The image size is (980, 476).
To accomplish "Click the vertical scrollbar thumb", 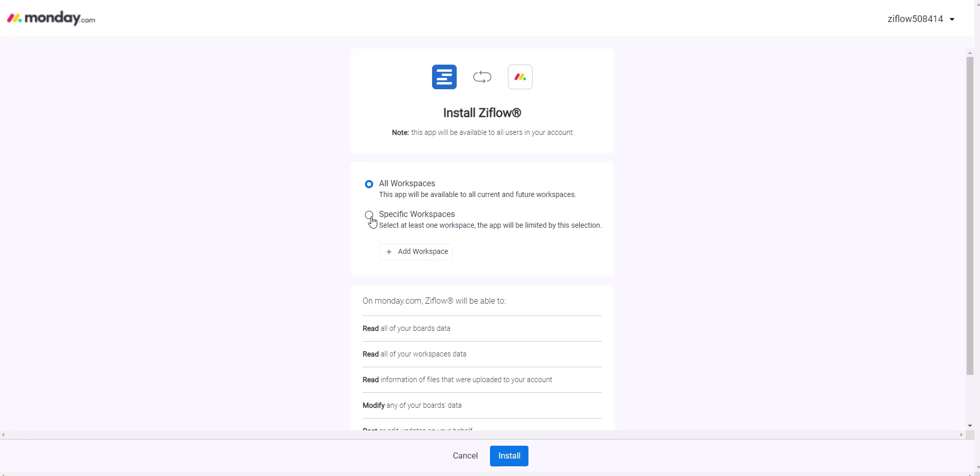I will click(970, 215).
